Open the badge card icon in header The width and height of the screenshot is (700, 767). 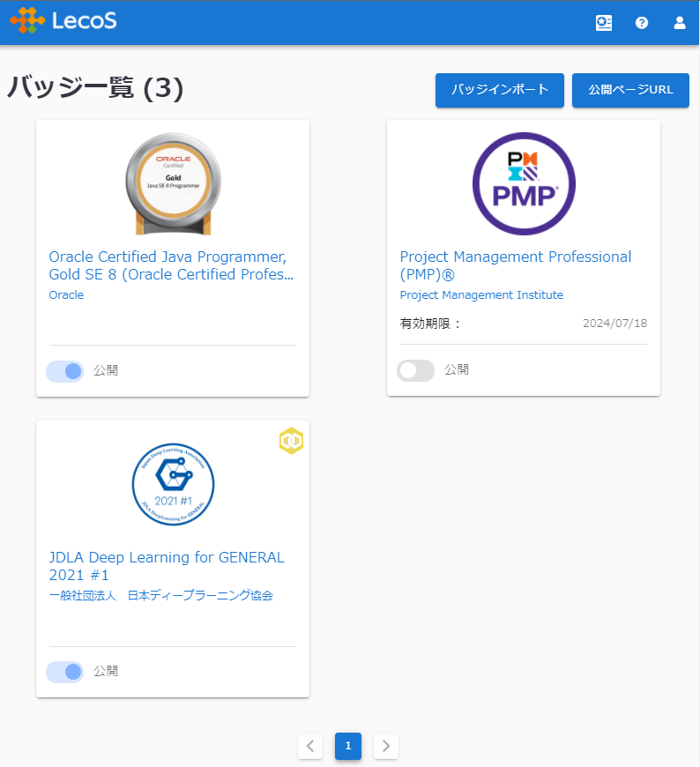[604, 23]
